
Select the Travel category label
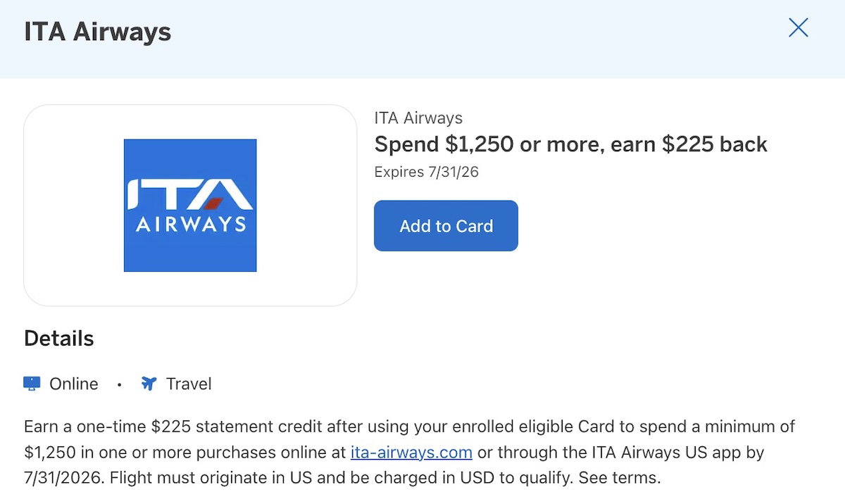click(189, 384)
